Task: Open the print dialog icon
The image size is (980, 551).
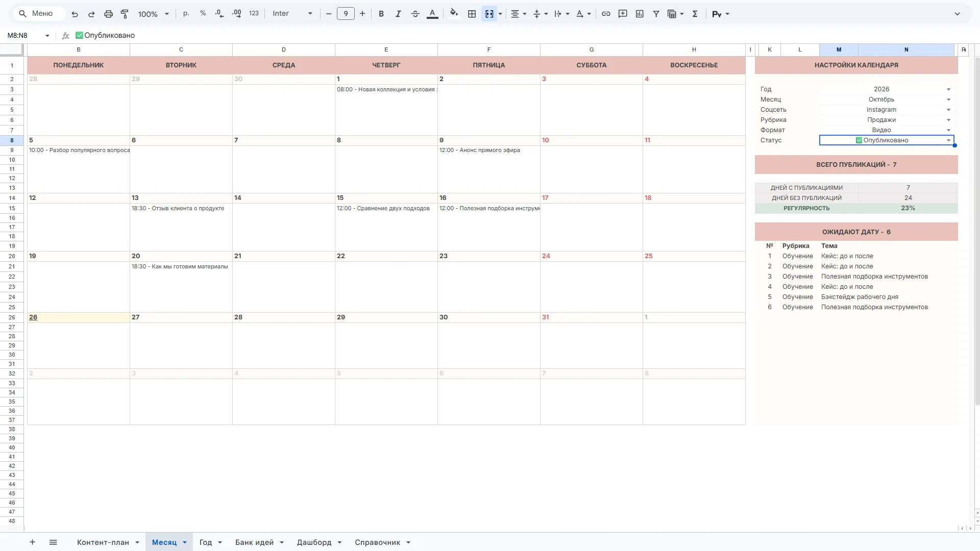Action: tap(108, 14)
